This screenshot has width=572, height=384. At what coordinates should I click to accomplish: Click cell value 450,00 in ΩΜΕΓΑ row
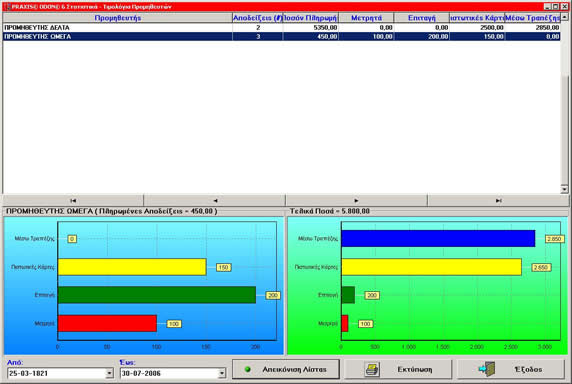click(327, 36)
